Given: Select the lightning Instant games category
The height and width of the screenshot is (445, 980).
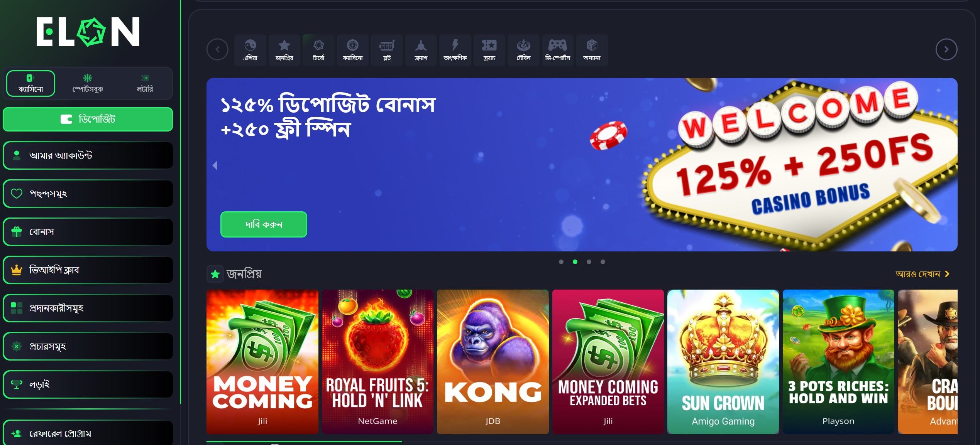Looking at the screenshot, I should (455, 50).
